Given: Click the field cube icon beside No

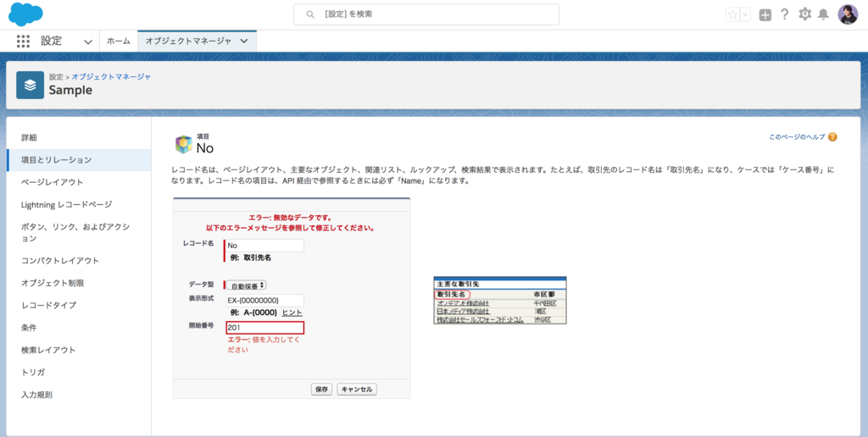Looking at the screenshot, I should [183, 144].
